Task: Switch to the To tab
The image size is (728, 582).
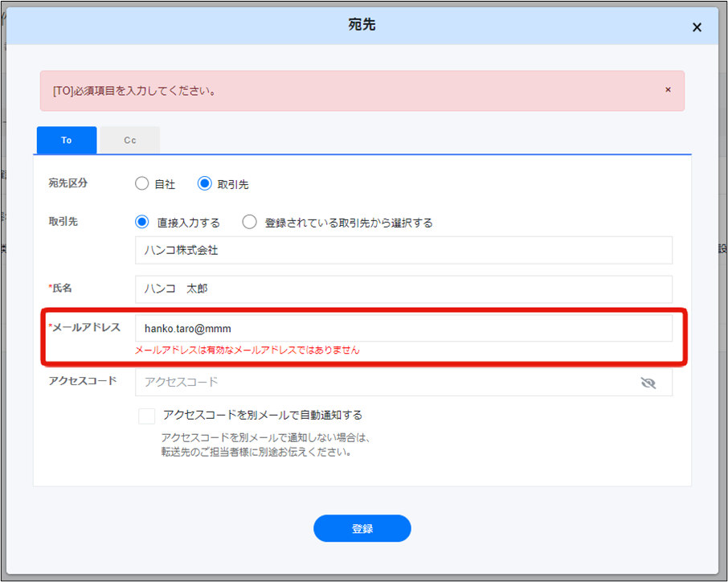Action: point(67,140)
